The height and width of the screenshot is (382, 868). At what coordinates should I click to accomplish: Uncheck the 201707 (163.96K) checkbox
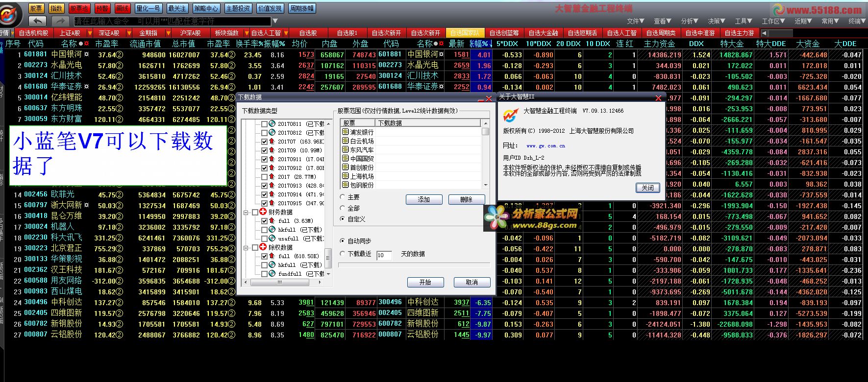pos(265,142)
